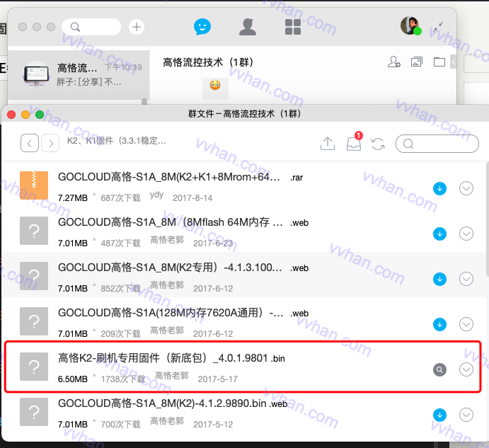
Task: Select file name GOCLOUD高格-S1A_8M(K2)-4.1.2.9890.bin
Action: point(162,403)
